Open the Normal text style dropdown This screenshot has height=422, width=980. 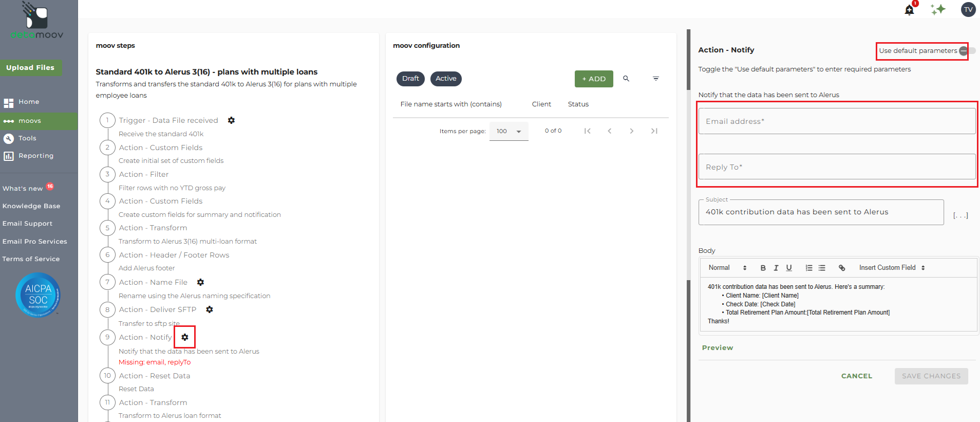[727, 268]
